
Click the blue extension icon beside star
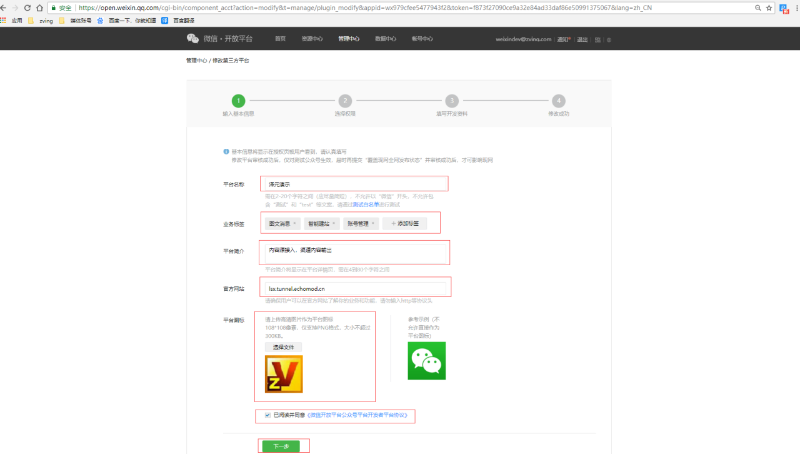784,8
